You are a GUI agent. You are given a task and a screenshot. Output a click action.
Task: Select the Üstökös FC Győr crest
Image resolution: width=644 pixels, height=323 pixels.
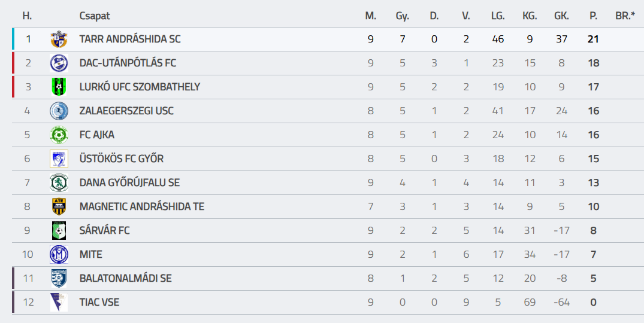pos(59,159)
